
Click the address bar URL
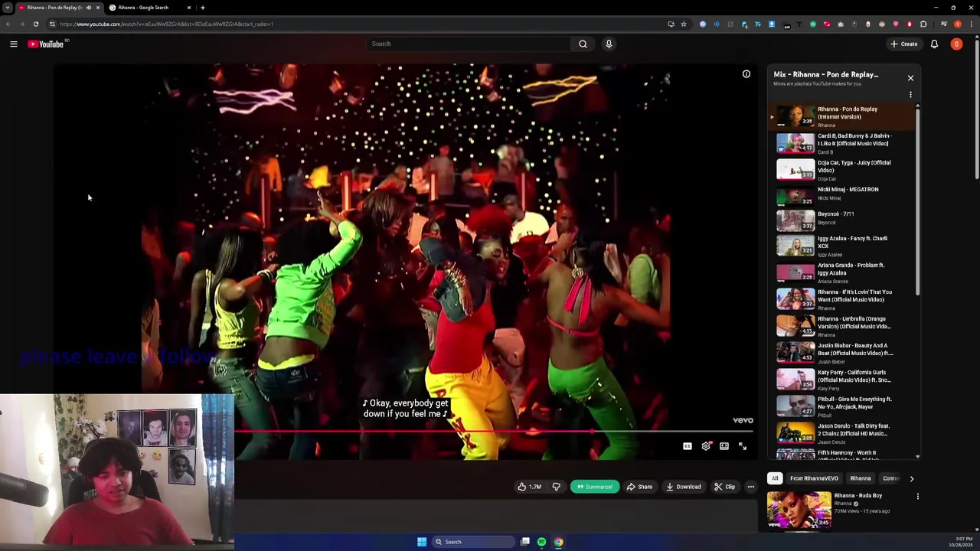tap(166, 24)
